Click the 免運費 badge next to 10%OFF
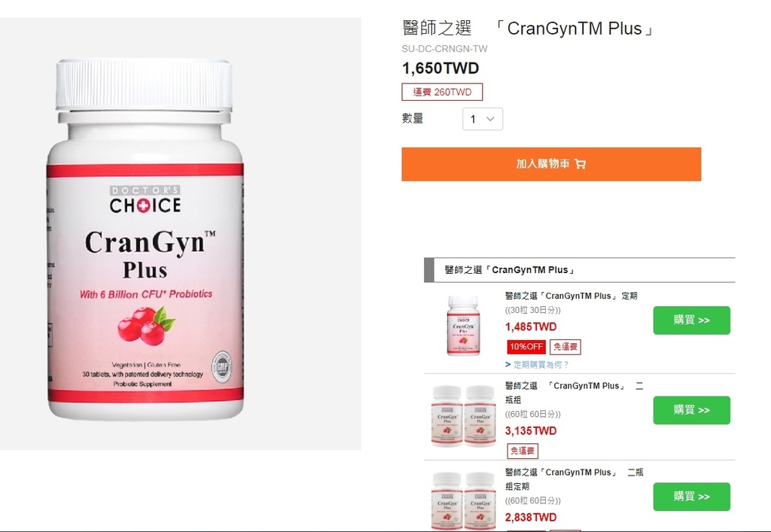 pos(565,347)
